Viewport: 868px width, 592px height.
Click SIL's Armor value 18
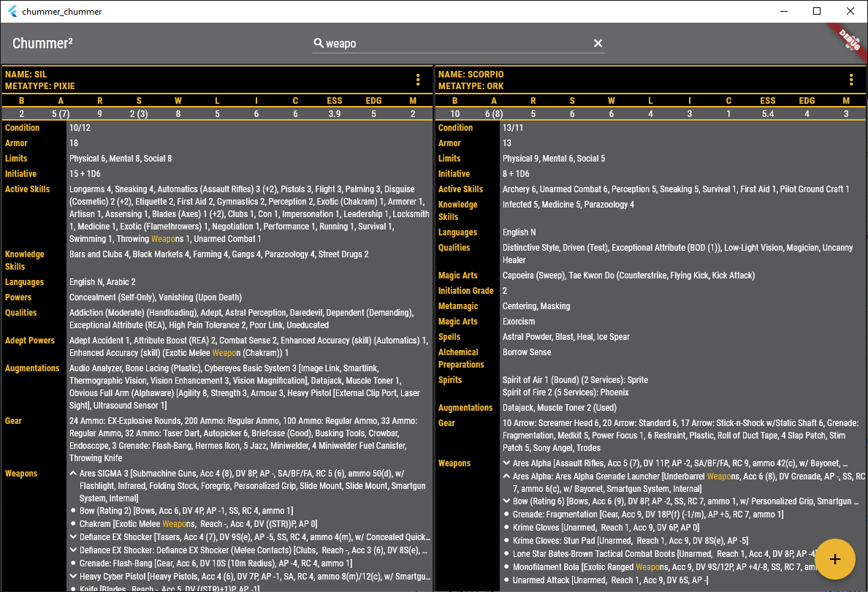pos(74,143)
